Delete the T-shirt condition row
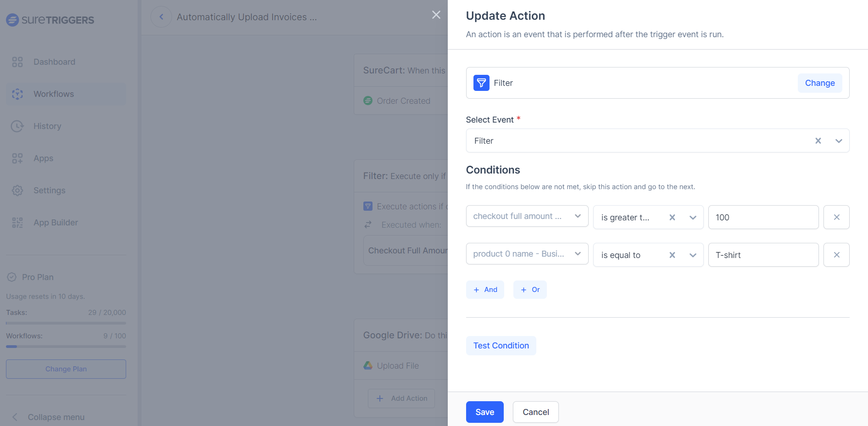868x426 pixels. [836, 255]
